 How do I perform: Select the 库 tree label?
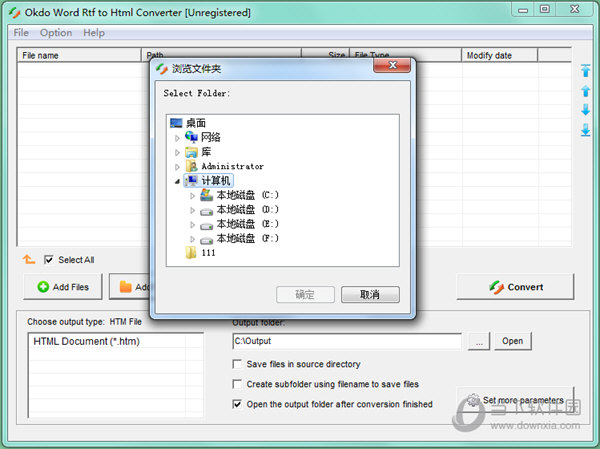click(x=206, y=152)
